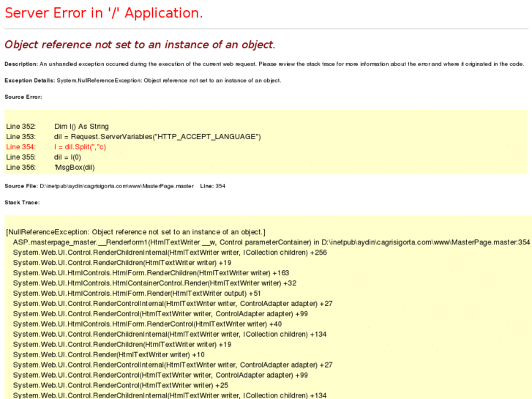The image size is (532, 399).
Task: Click the '[NullReferenceException: ...]' stack trace line
Action: [x=135, y=232]
